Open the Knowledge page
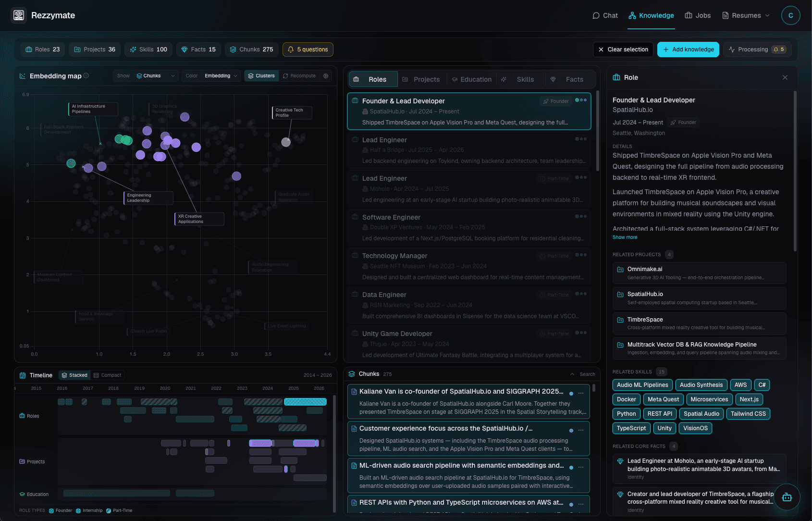812x521 pixels. [x=652, y=15]
